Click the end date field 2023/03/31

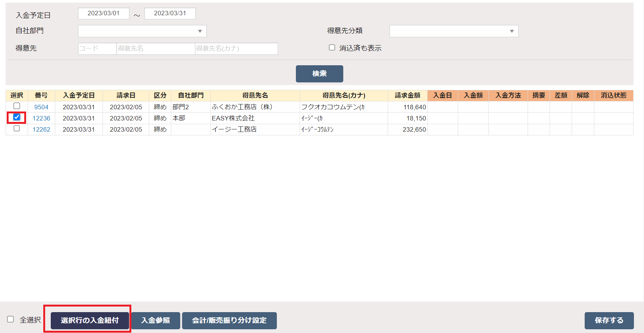[x=170, y=13]
